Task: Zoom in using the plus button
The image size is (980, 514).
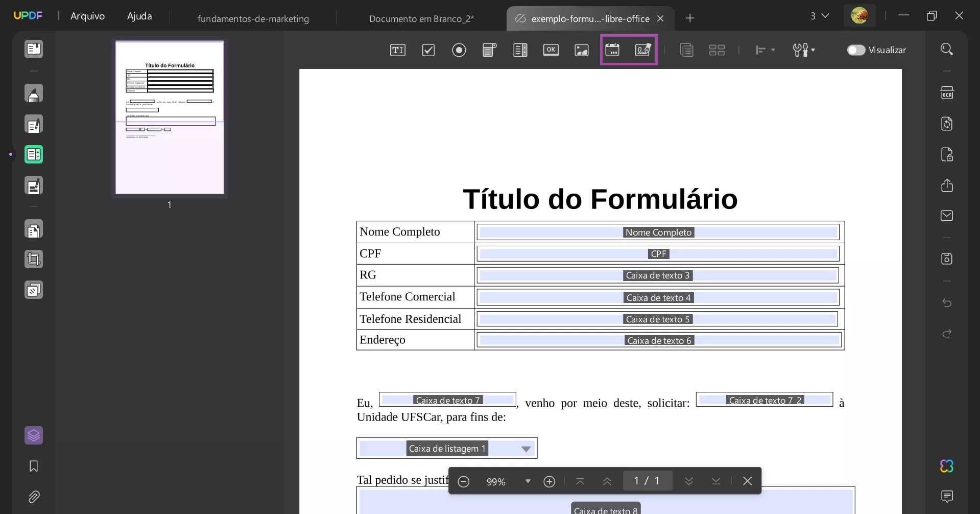Action: coord(549,481)
